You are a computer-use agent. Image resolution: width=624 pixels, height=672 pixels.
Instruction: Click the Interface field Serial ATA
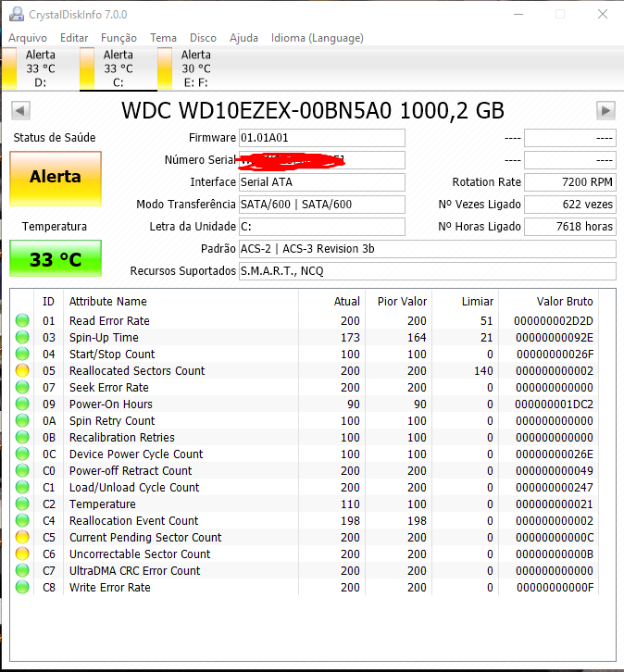tap(322, 182)
